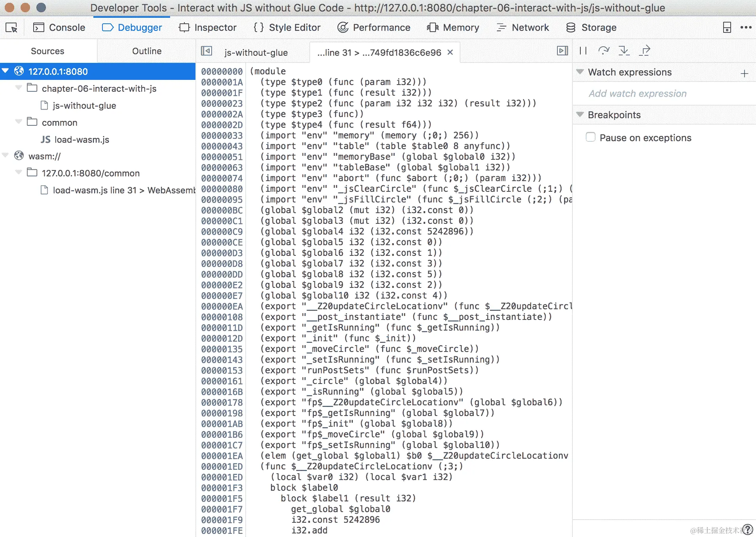
Task: Collapse the wasm:// tree node
Action: coord(6,156)
